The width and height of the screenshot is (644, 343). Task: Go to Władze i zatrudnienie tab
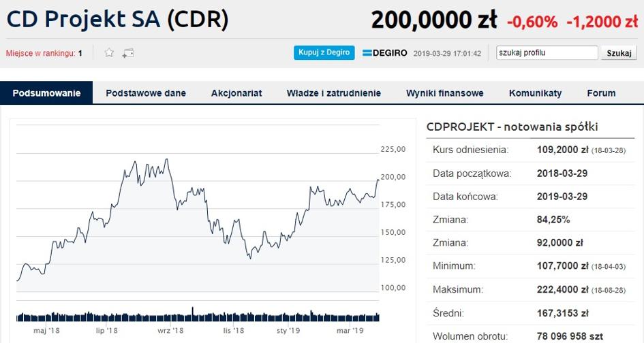(333, 93)
